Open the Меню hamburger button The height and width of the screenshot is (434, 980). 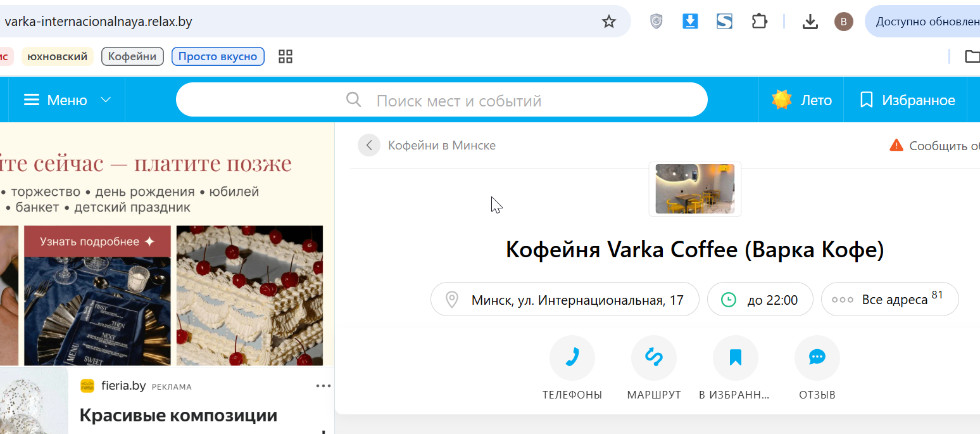point(56,100)
